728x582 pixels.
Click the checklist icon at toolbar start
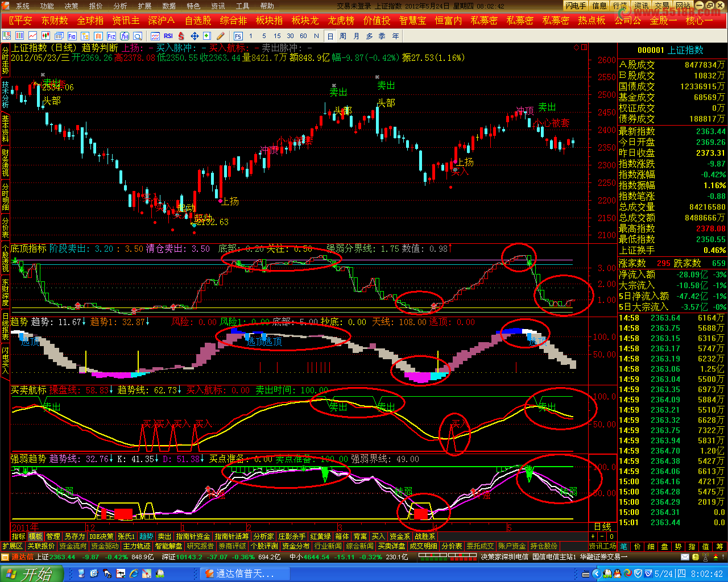pyautogui.click(x=7, y=36)
